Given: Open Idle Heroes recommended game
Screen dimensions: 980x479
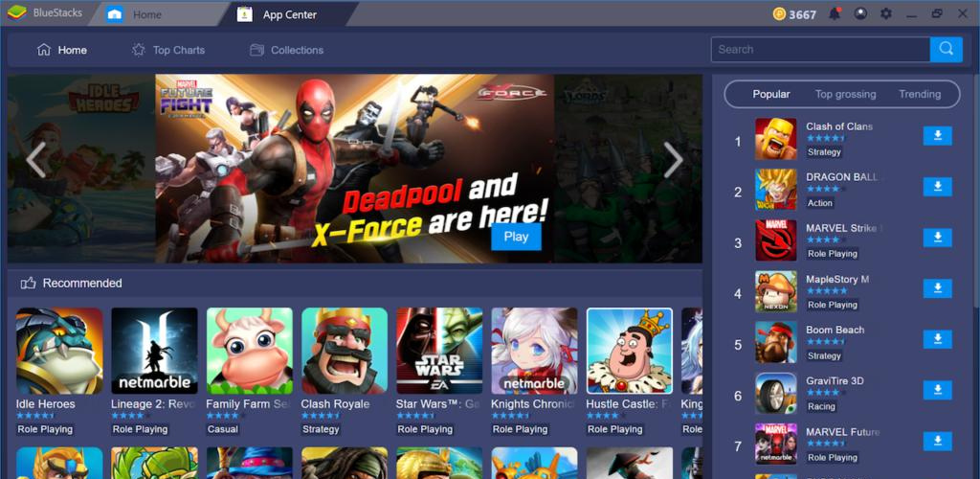Looking at the screenshot, I should pyautogui.click(x=59, y=351).
